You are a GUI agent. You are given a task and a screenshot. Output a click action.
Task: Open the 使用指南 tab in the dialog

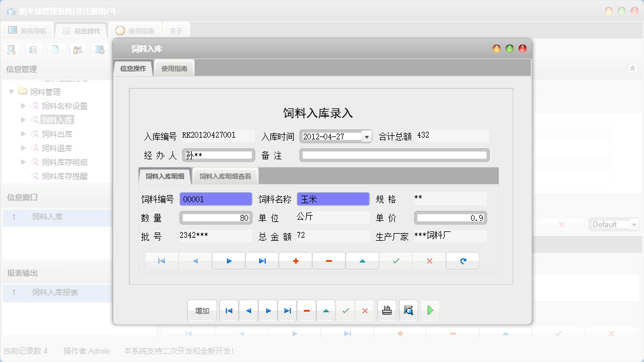coord(174,67)
